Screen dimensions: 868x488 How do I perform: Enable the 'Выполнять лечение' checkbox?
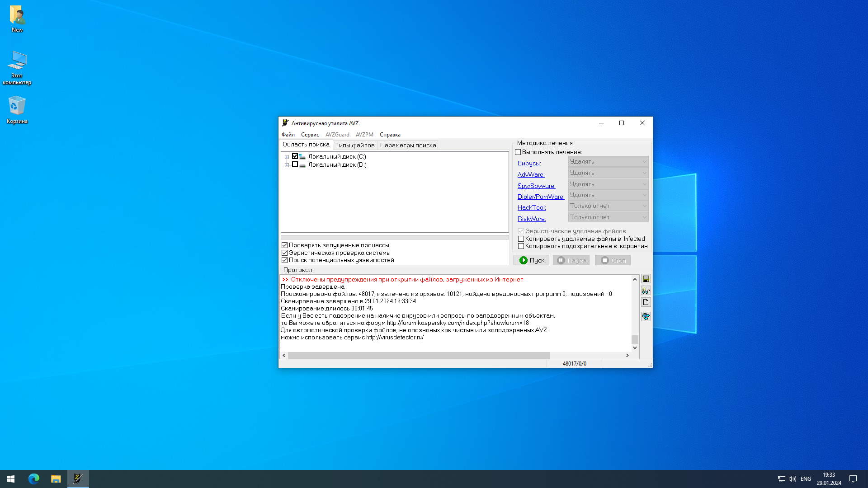(518, 152)
